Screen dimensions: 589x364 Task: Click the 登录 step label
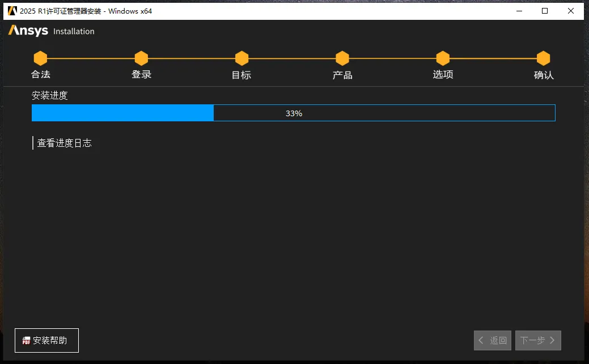(x=141, y=74)
